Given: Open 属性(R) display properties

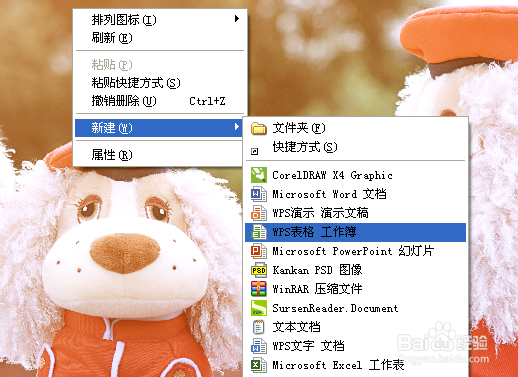Looking at the screenshot, I should click(160, 155).
